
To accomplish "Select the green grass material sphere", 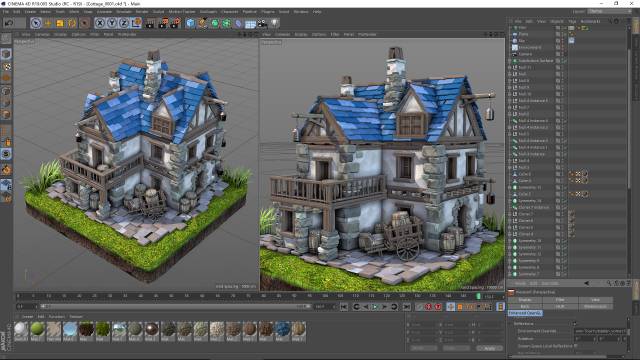I will (x=38, y=329).
